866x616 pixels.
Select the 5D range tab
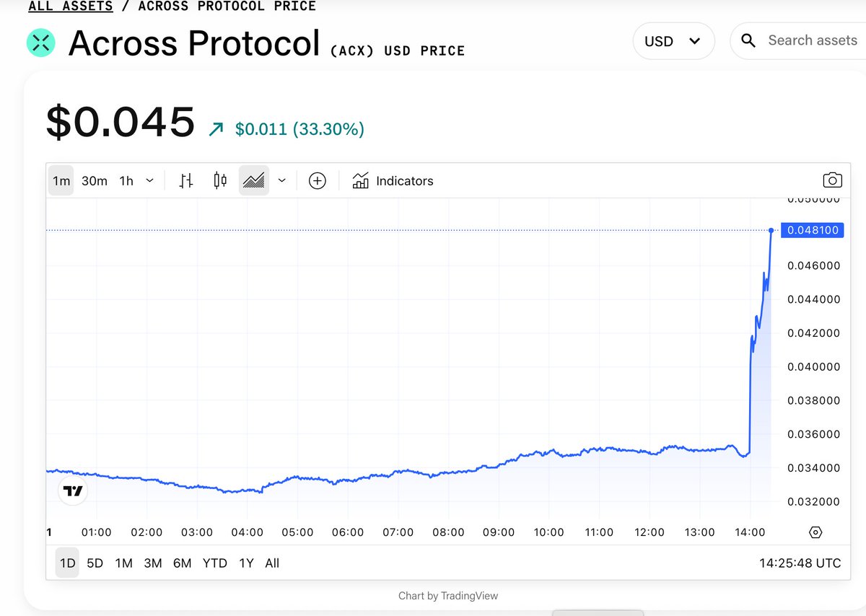95,563
